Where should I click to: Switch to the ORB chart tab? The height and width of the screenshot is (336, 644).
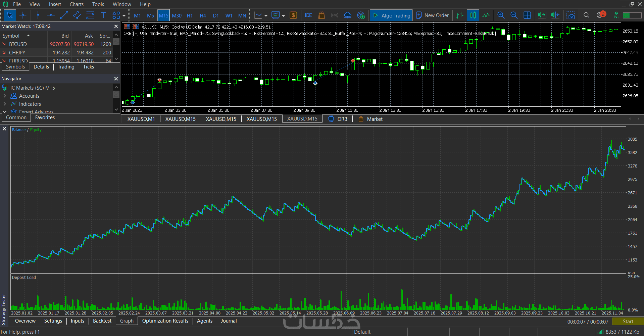[x=338, y=119]
